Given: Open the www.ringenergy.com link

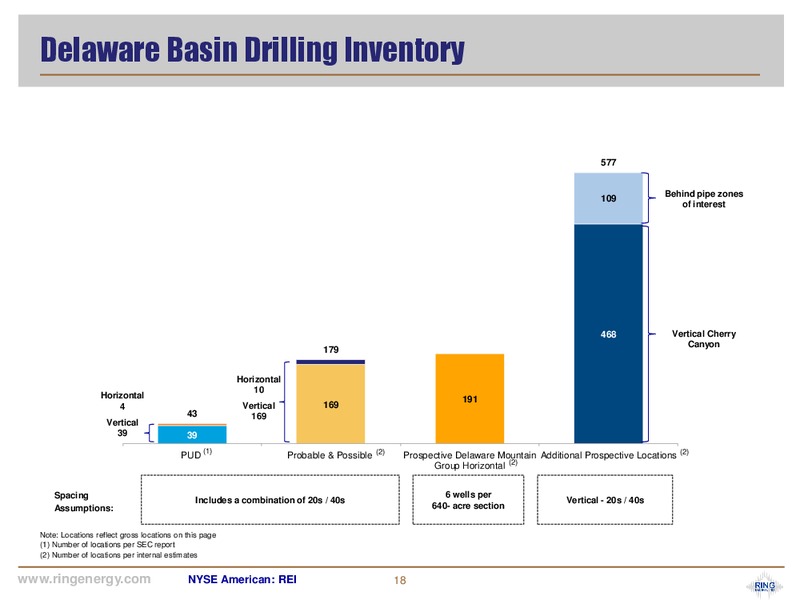Looking at the screenshot, I should (x=84, y=579).
